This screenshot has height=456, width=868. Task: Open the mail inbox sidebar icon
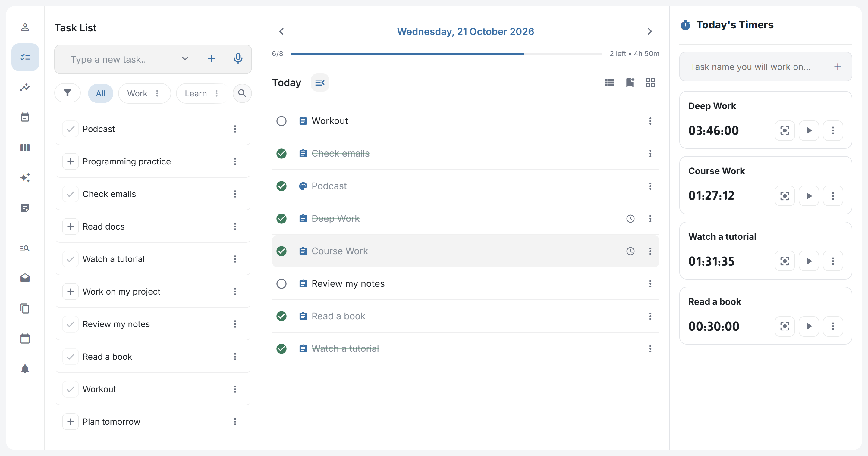click(25, 278)
